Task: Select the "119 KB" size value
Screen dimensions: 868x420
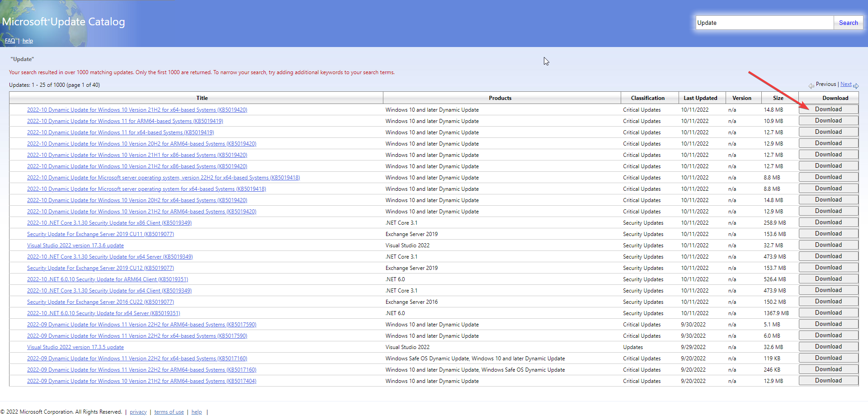Action: coord(772,359)
